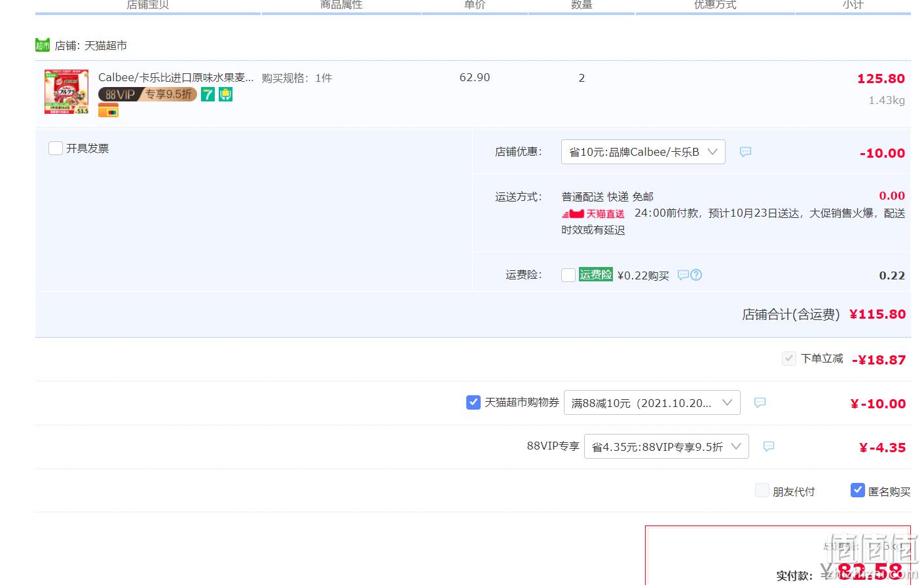This screenshot has width=924, height=585.
Task: Click the comment icon next to ¥0.22购买
Action: click(683, 275)
